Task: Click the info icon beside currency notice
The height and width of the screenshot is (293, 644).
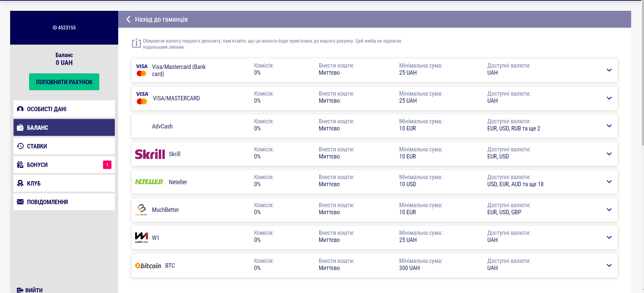Action: (x=136, y=43)
